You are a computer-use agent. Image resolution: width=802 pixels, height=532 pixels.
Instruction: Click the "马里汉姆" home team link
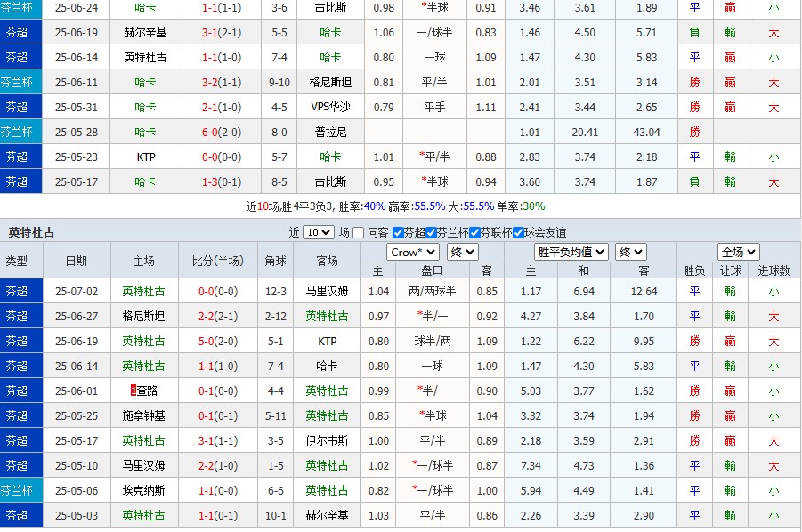pyautogui.click(x=145, y=463)
